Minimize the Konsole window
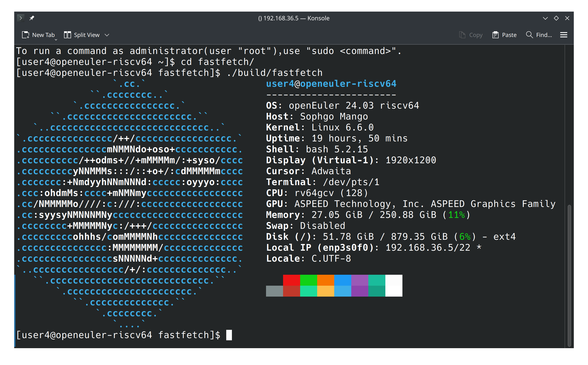 click(x=545, y=18)
